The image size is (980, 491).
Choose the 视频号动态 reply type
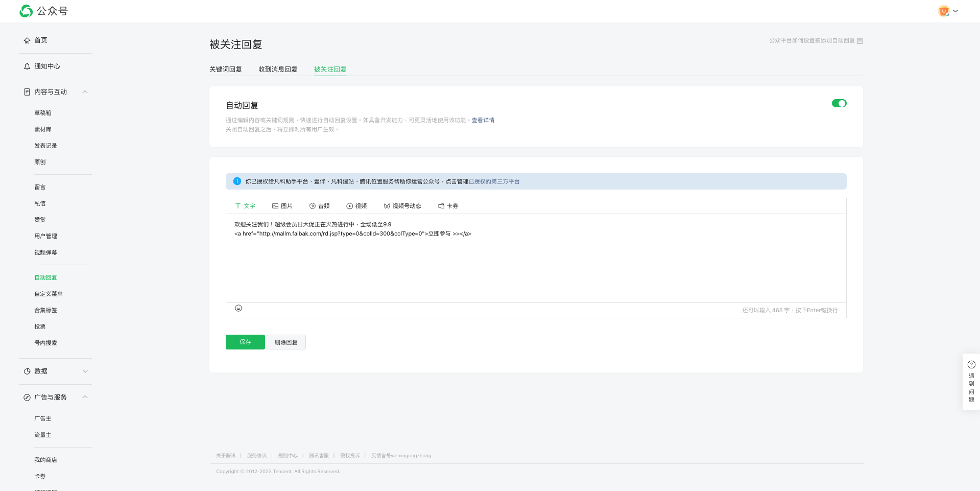(x=402, y=206)
